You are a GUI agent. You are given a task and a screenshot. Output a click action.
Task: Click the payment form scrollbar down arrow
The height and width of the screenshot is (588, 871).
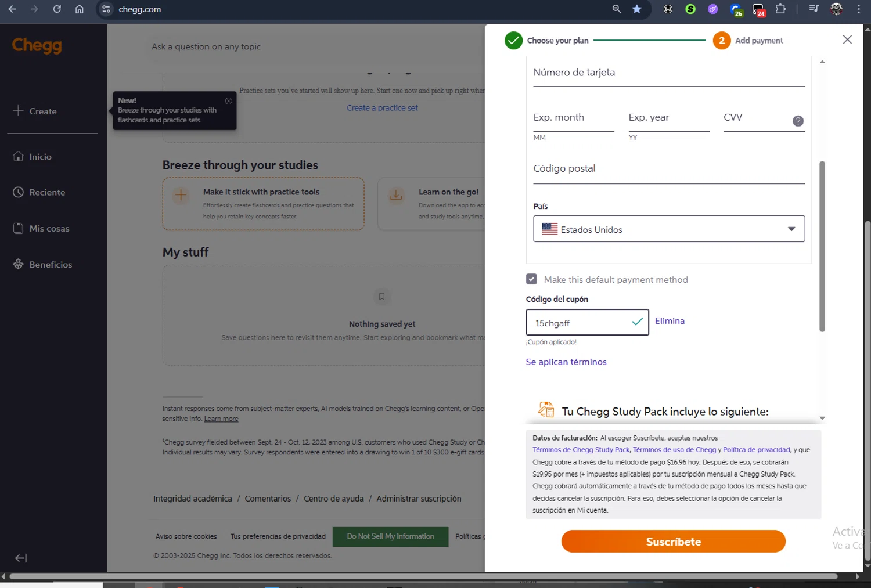(x=822, y=418)
